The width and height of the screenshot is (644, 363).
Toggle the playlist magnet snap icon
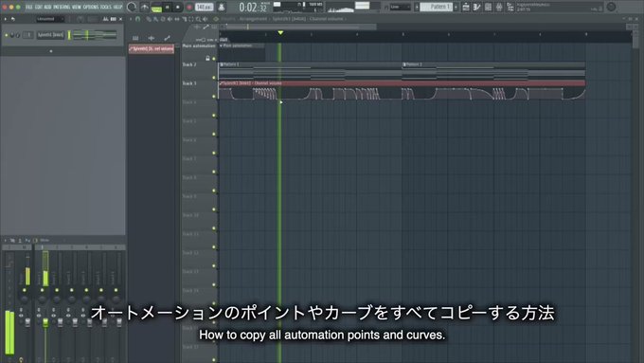(137, 19)
